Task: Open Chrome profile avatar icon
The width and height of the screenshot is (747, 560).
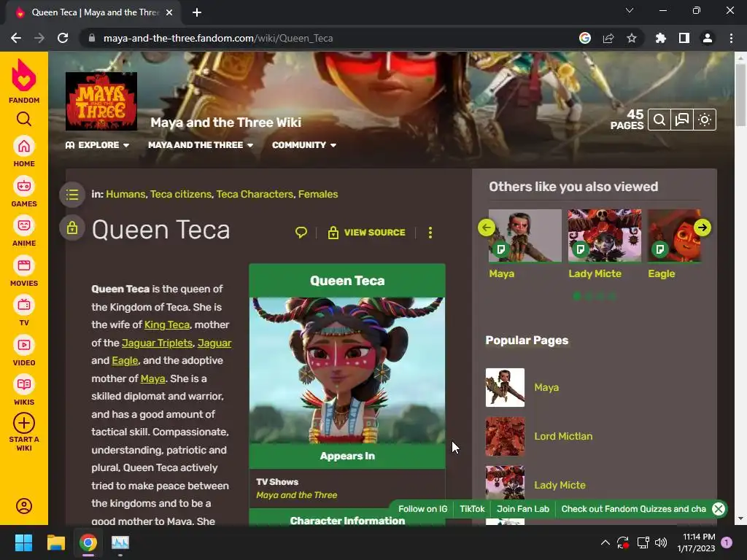Action: [708, 38]
